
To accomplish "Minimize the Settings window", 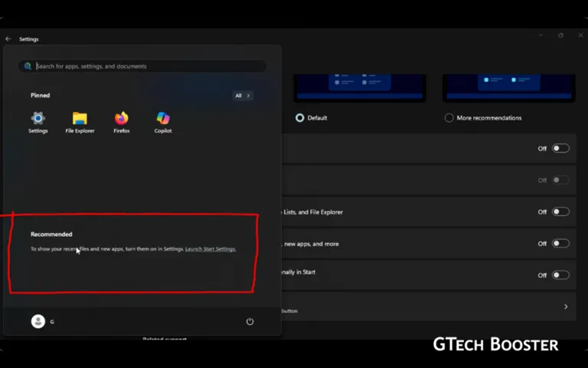I will [541, 35].
